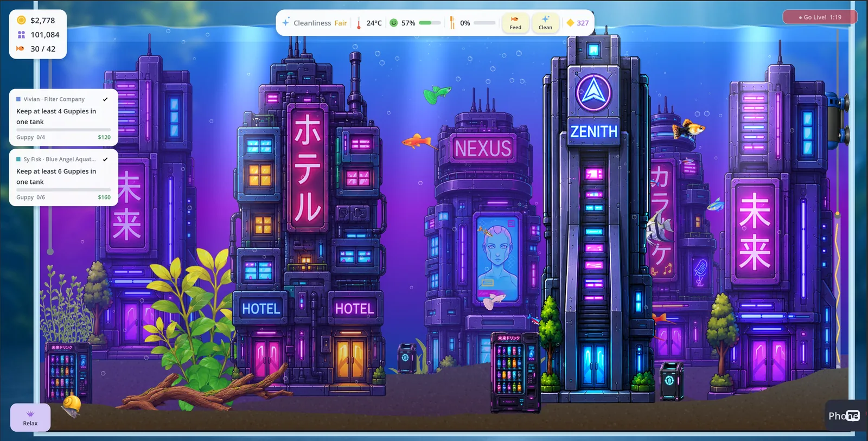868x441 pixels.
Task: Toggle the Vivian quest checkmark
Action: (x=105, y=99)
